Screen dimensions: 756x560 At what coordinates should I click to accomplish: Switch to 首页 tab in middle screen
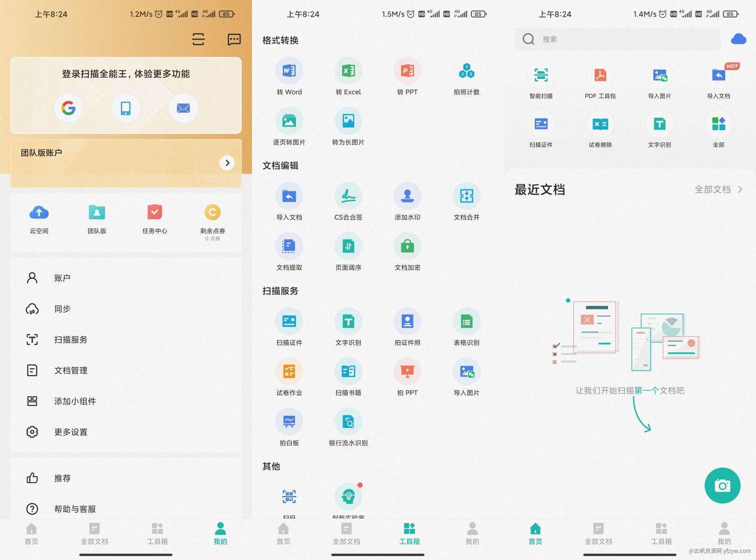point(283,534)
